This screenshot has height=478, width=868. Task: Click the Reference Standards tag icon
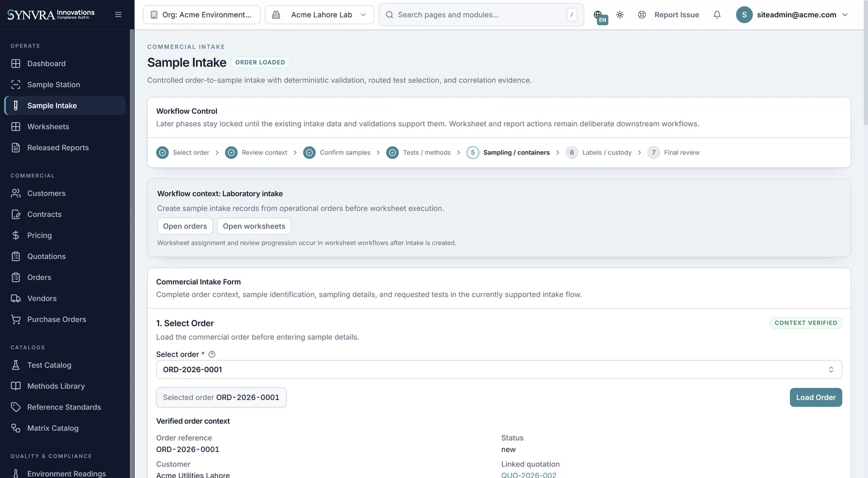[x=16, y=407]
